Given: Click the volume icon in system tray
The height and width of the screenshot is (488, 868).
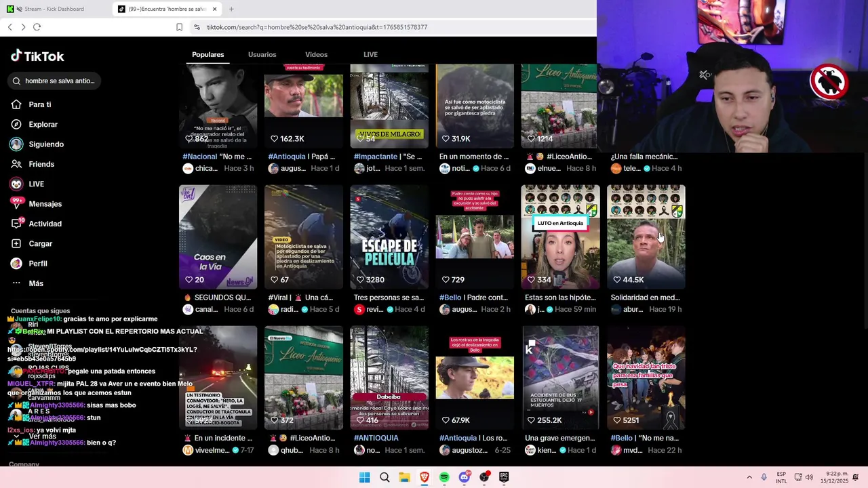Looking at the screenshot, I should point(809,477).
